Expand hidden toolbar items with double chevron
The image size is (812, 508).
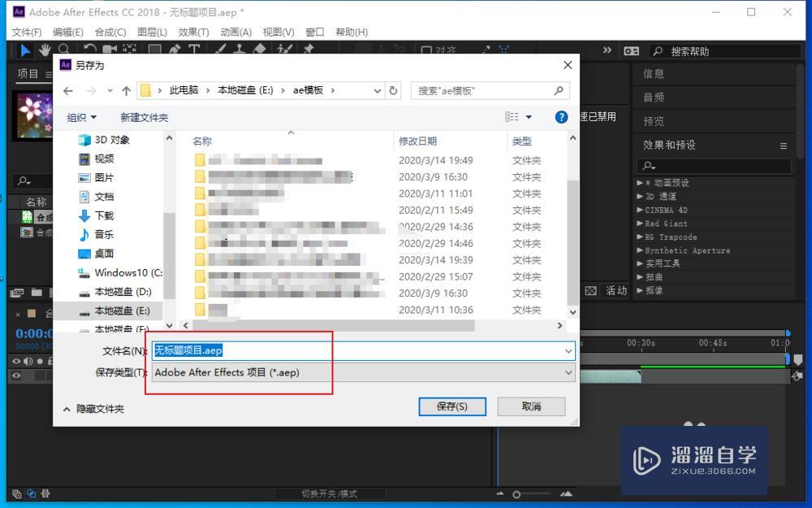[607, 50]
